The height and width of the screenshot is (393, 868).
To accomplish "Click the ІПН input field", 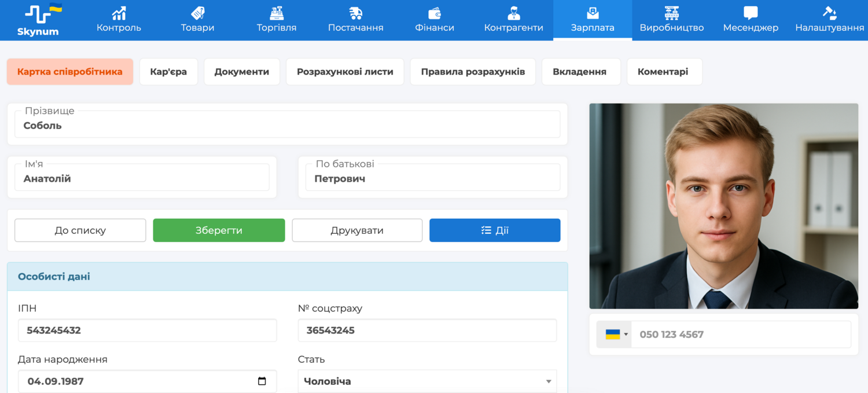I will pyautogui.click(x=147, y=330).
